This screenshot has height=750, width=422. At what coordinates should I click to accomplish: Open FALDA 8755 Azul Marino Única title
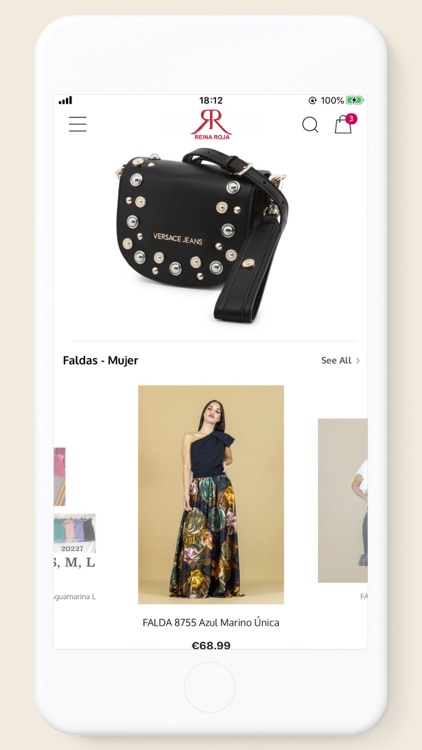(x=211, y=623)
